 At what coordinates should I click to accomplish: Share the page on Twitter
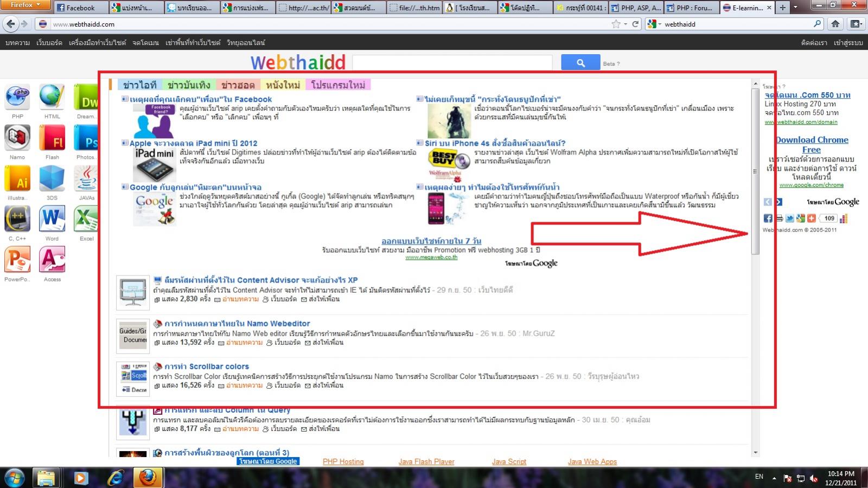click(x=790, y=218)
